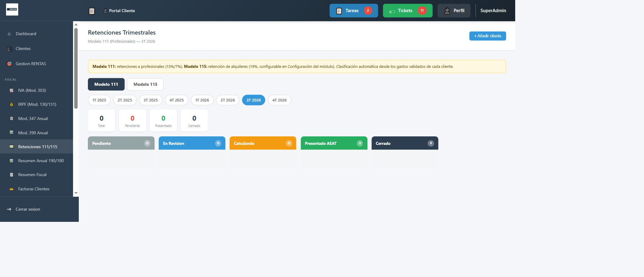Open Mod. 390 Anual section
The height and width of the screenshot is (277, 644).
point(36,132)
